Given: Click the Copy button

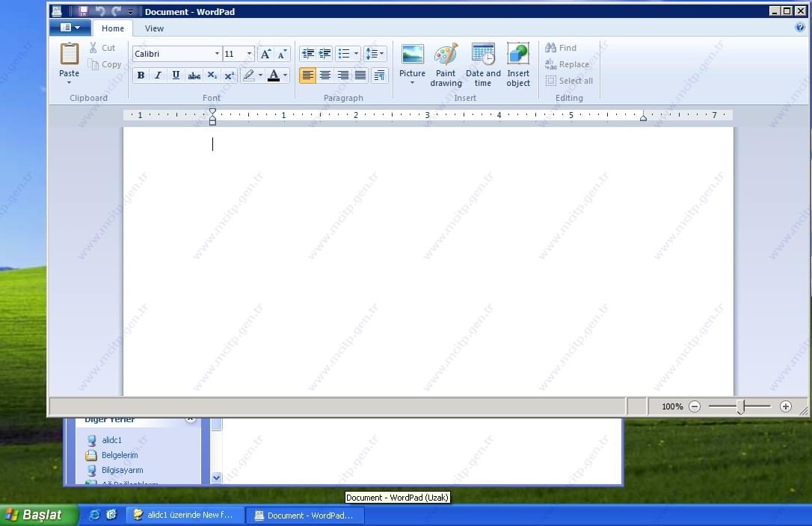Looking at the screenshot, I should pyautogui.click(x=105, y=64).
